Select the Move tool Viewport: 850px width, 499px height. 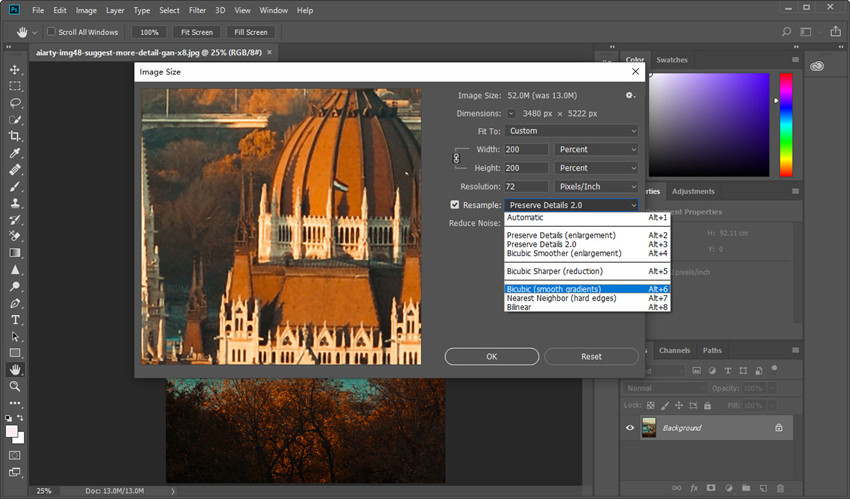15,70
